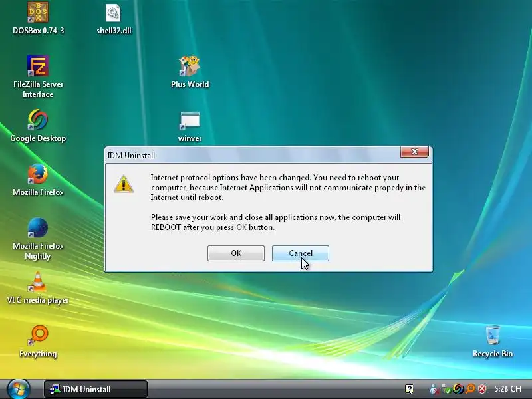Click the red security shield tray icon
The height and width of the screenshot is (399, 532).
click(482, 389)
